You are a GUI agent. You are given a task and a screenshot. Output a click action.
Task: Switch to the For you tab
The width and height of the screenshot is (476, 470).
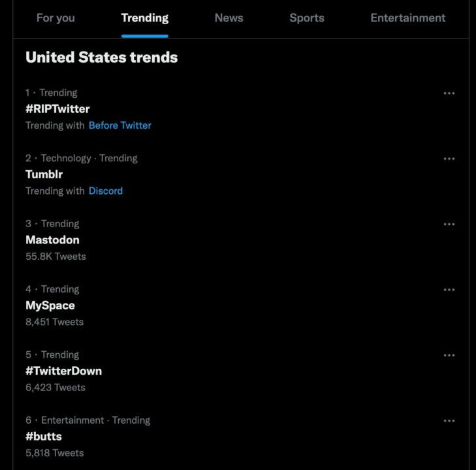(x=56, y=18)
